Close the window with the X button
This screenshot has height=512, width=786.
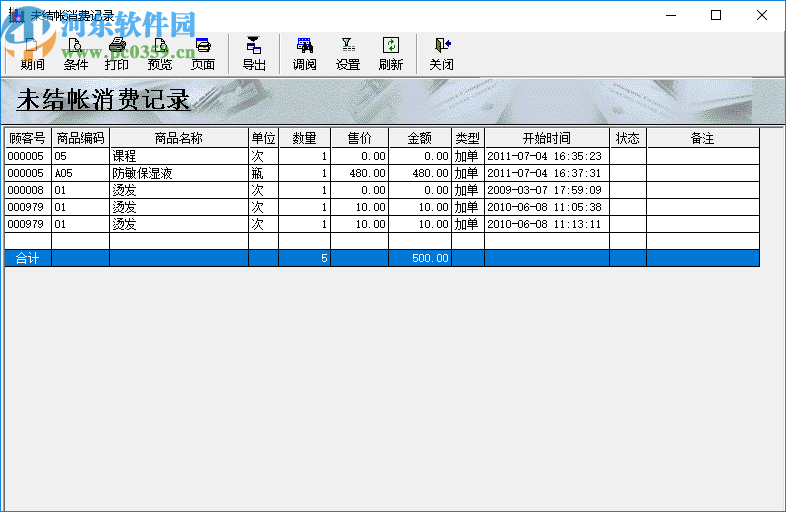pos(761,16)
